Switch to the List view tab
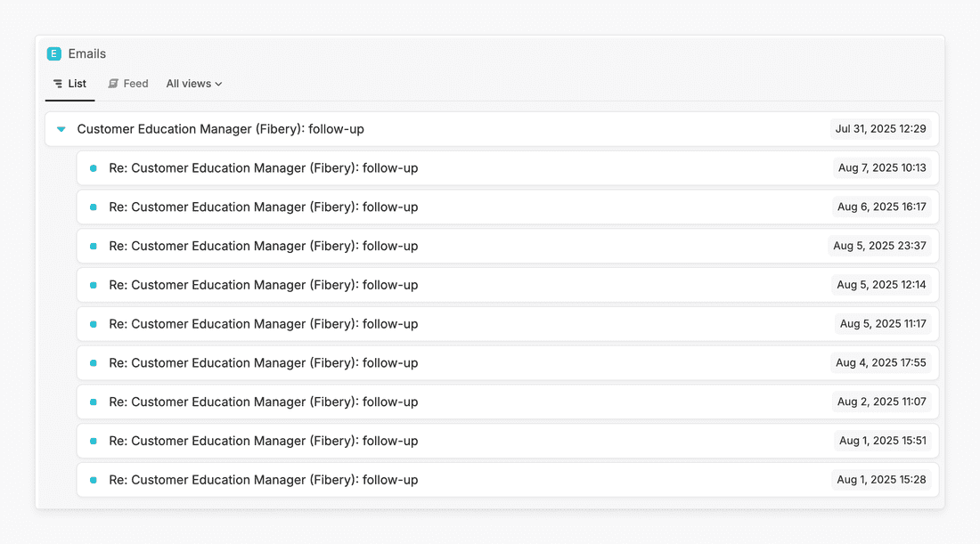 pyautogui.click(x=70, y=84)
